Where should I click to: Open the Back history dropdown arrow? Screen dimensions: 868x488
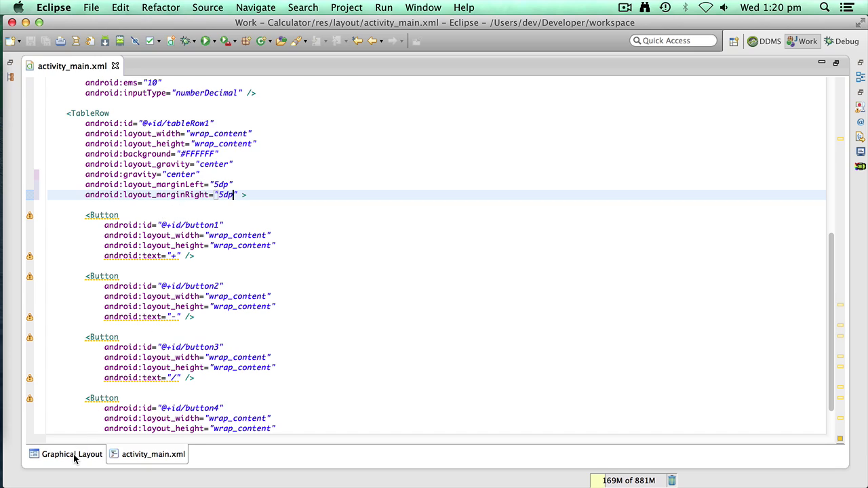click(x=381, y=41)
